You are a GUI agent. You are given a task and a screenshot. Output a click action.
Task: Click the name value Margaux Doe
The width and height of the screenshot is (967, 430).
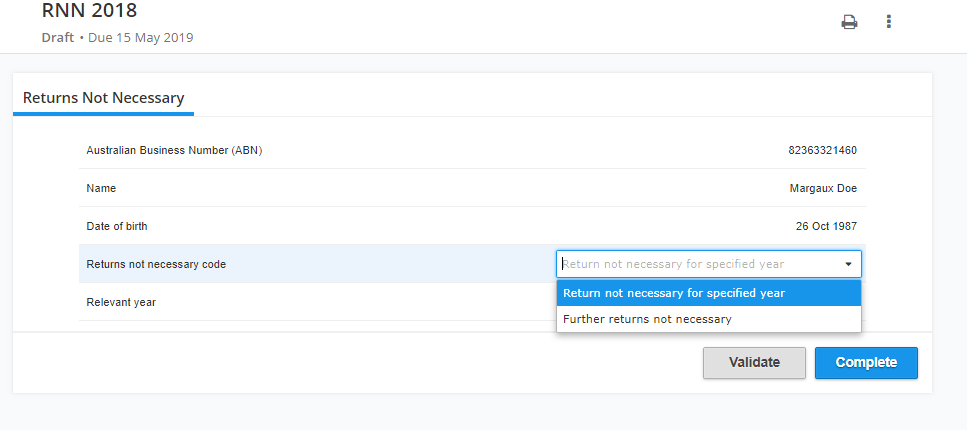823,188
